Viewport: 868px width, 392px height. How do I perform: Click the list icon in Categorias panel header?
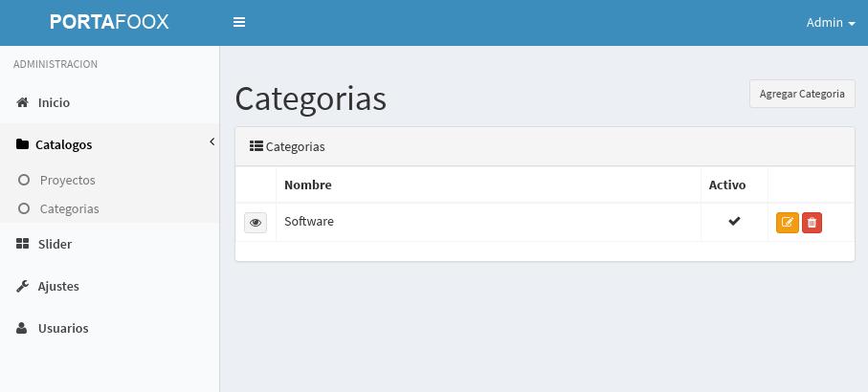pyautogui.click(x=256, y=146)
